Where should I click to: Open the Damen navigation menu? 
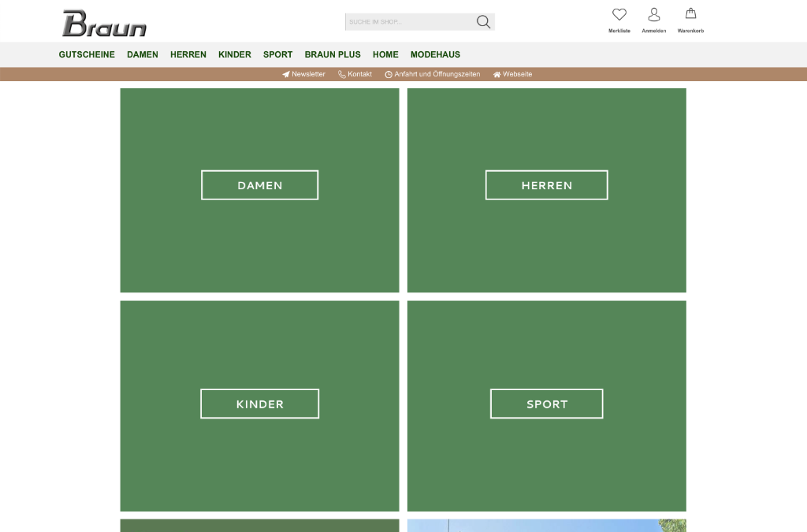pos(143,54)
